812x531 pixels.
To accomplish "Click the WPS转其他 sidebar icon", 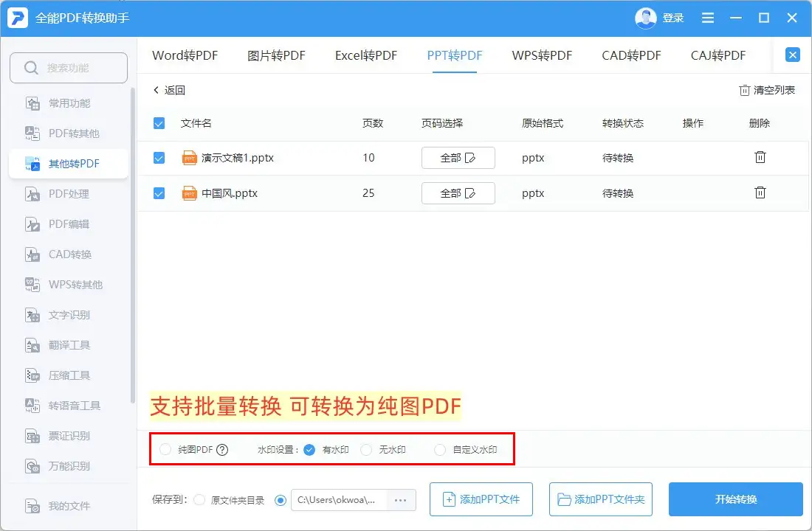I will pos(32,285).
